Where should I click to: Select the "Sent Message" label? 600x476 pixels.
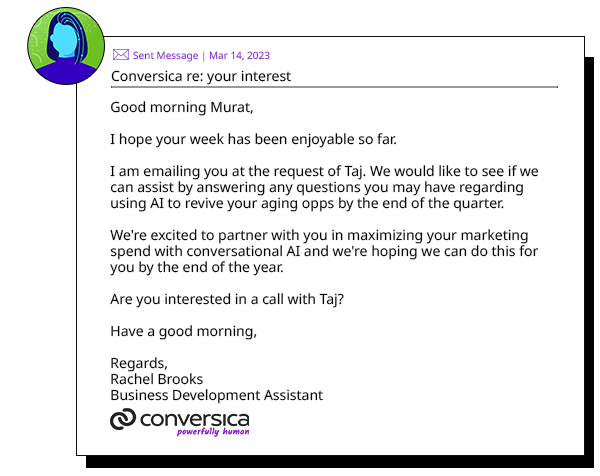(165, 56)
